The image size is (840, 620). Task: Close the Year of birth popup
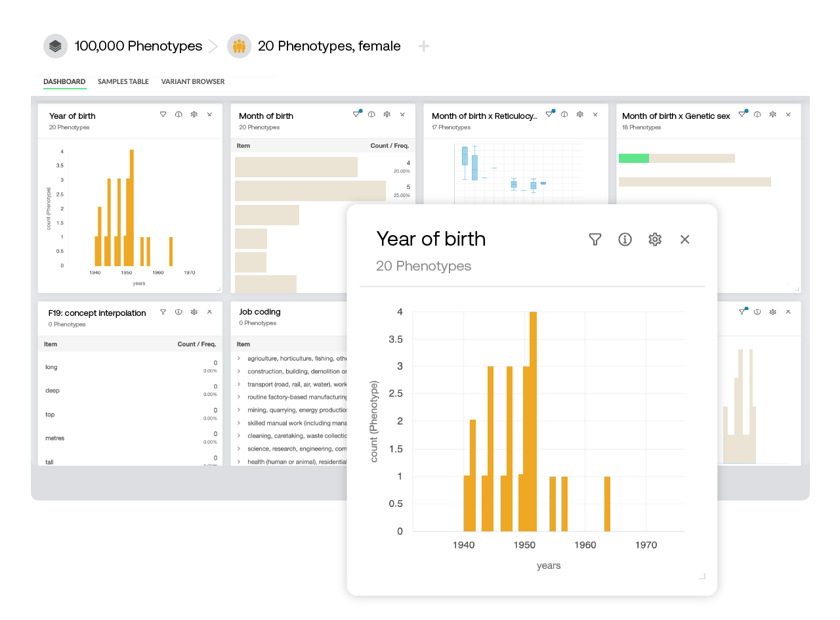(x=684, y=240)
